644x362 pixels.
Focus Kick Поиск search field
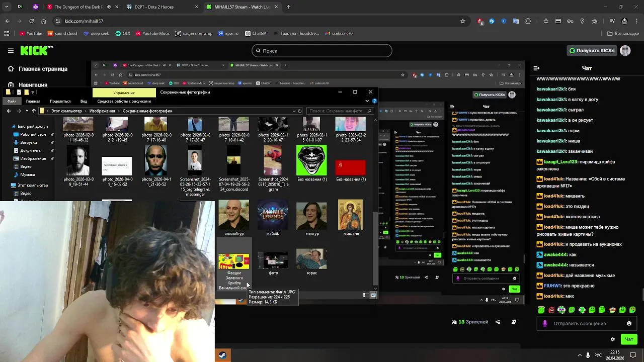[321, 51]
